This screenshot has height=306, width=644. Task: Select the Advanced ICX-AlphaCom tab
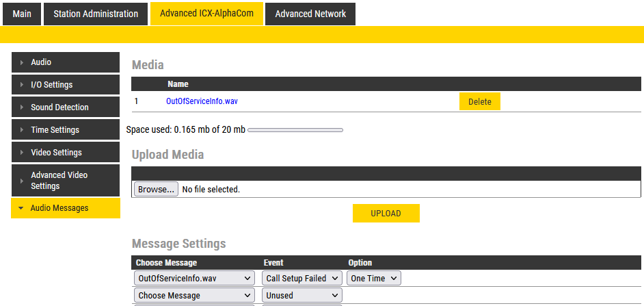coord(206,14)
